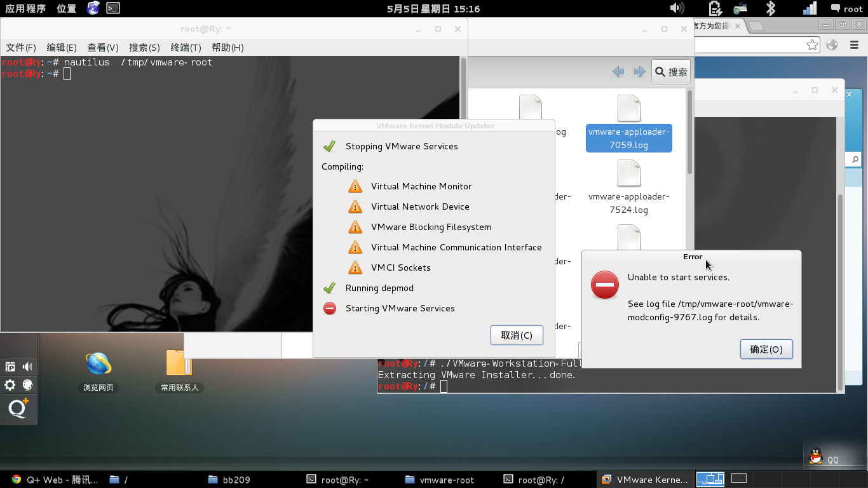Click the speaker icon in the side dock
The height and width of the screenshot is (488, 868).
point(27,367)
